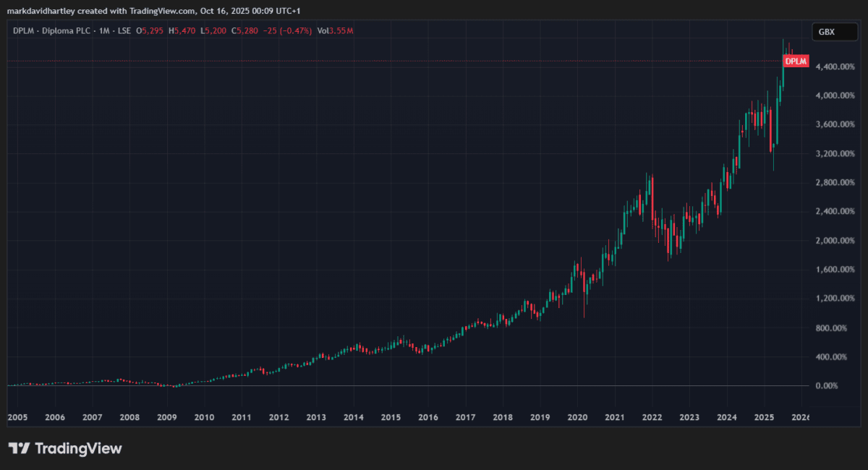
Task: Open the GBX currency selector
Action: point(827,32)
